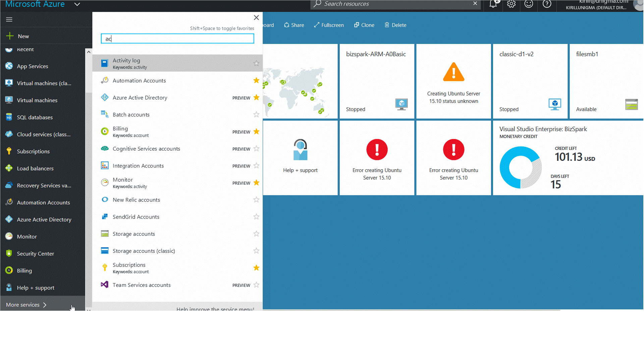Image resolution: width=644 pixels, height=362 pixels.
Task: Open the help question mark icon
Action: click(x=547, y=4)
